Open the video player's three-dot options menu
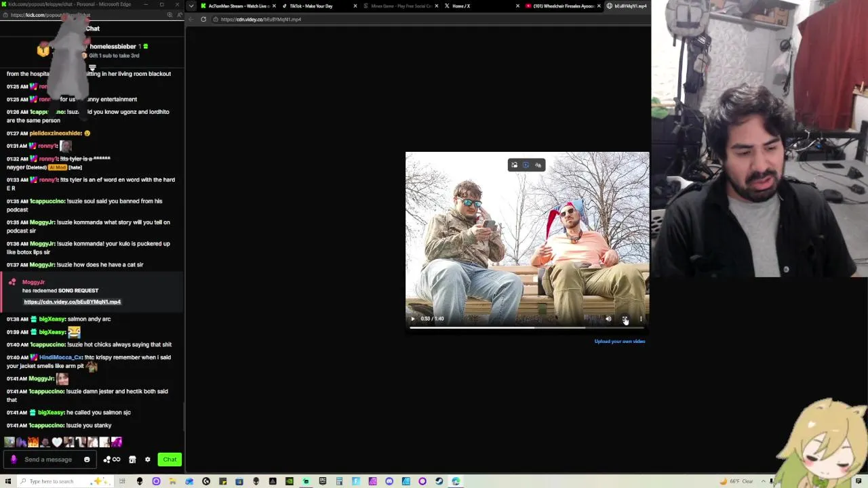This screenshot has width=868, height=488. coord(641,319)
